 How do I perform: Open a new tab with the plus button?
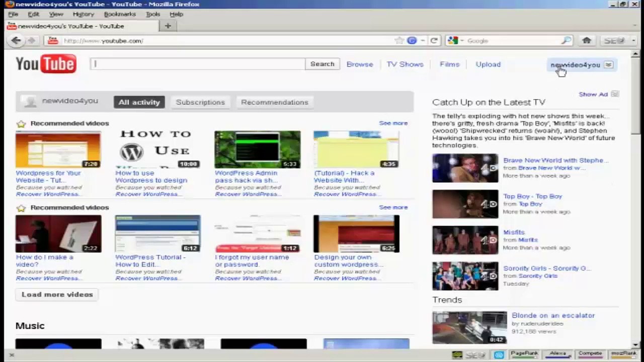click(168, 26)
